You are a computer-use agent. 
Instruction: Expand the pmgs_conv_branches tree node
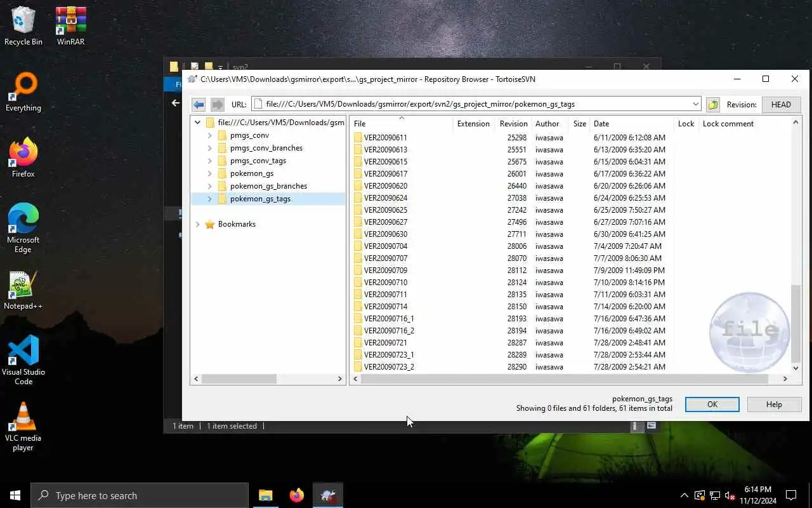click(210, 148)
